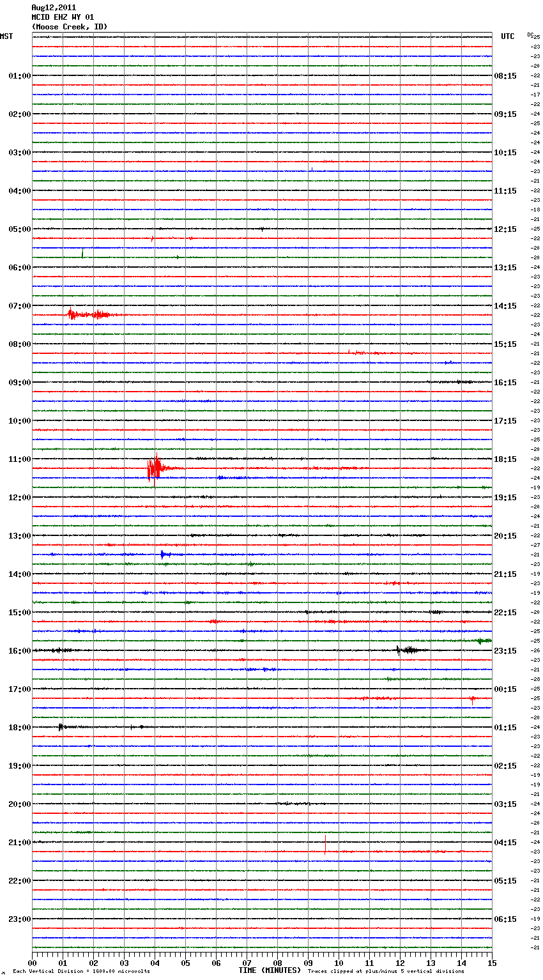Click the 06:15 UTC time label

[x=505, y=919]
